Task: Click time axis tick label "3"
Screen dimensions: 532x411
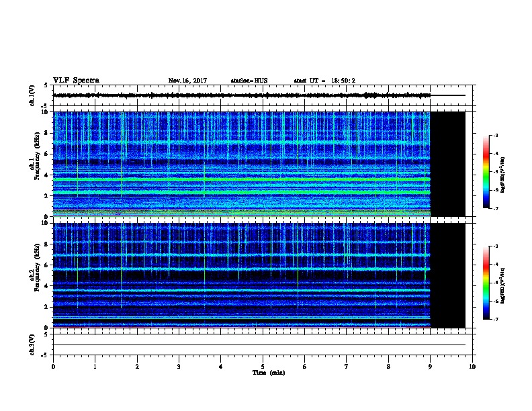Action: coord(179,366)
